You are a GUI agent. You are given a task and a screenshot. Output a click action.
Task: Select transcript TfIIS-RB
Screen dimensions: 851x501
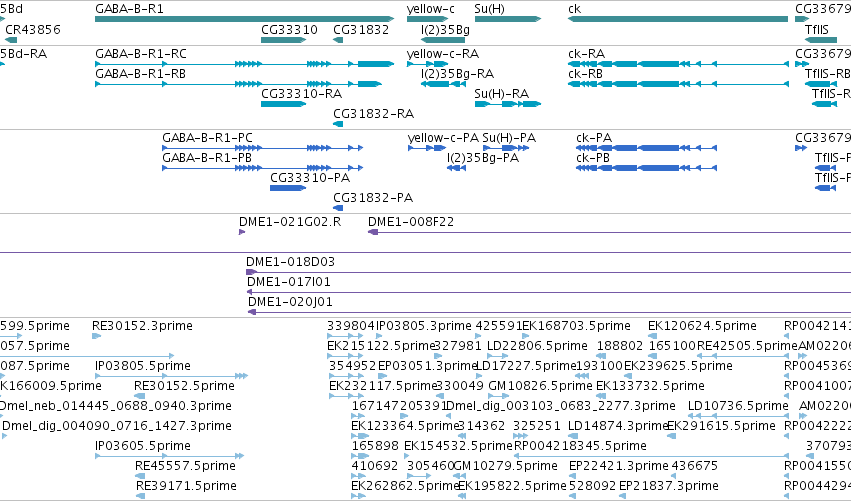[827, 74]
